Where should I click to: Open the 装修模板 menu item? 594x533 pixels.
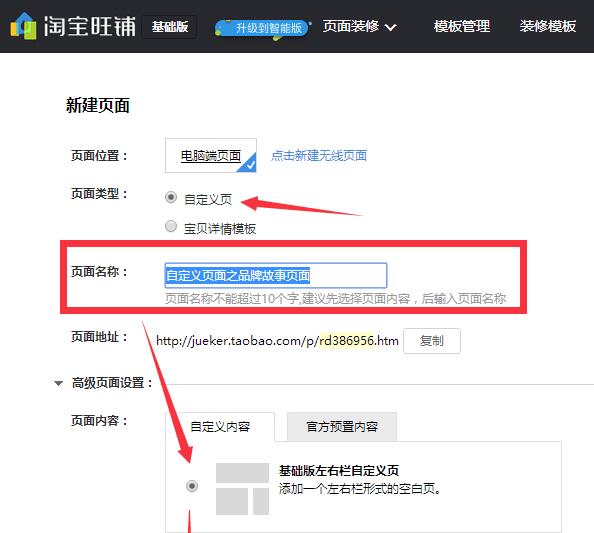click(547, 26)
